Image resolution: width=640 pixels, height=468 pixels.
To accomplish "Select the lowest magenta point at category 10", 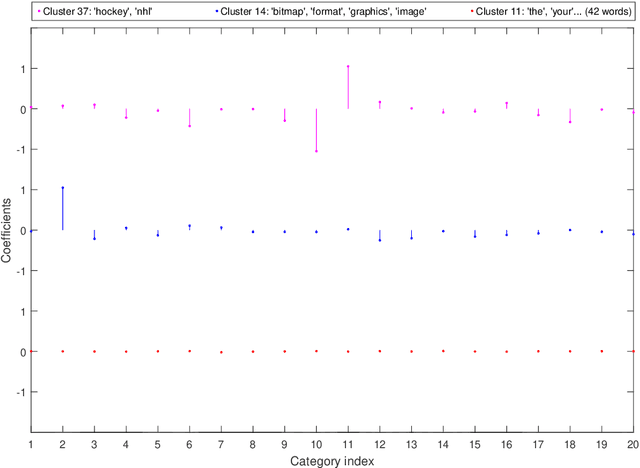I will [316, 151].
